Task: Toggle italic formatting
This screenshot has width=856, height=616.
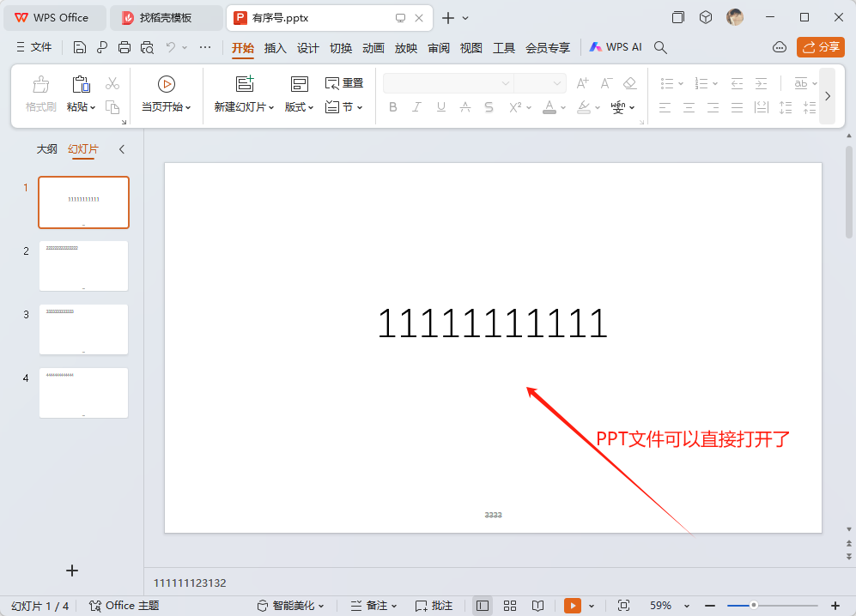Action: [416, 106]
